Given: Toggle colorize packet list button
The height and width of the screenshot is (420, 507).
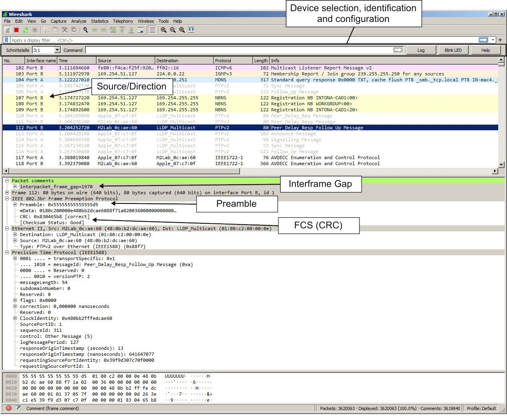Looking at the screenshot, I should [152, 30].
